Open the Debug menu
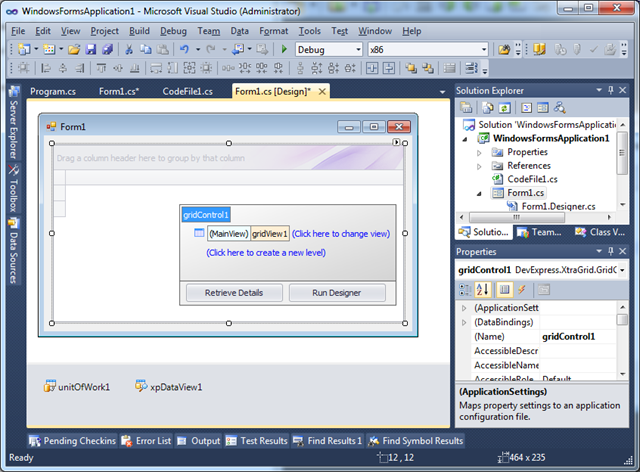This screenshot has height=472, width=640. 173,31
